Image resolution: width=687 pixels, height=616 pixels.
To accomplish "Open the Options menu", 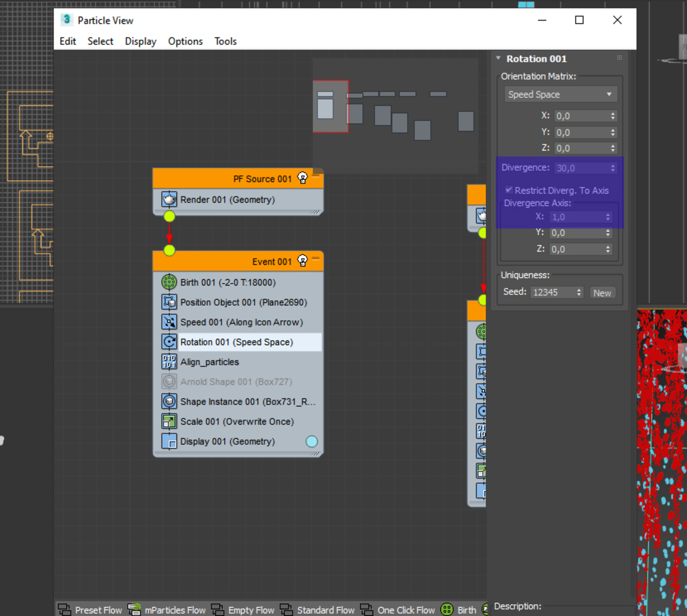I will [x=185, y=41].
